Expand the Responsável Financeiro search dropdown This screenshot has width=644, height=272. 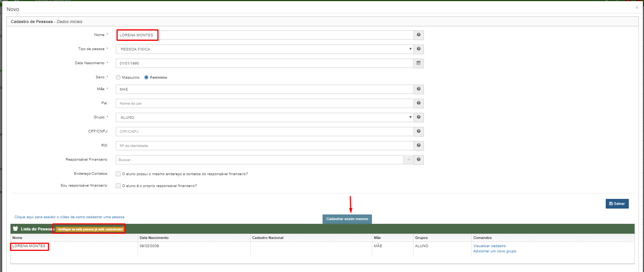[408, 160]
